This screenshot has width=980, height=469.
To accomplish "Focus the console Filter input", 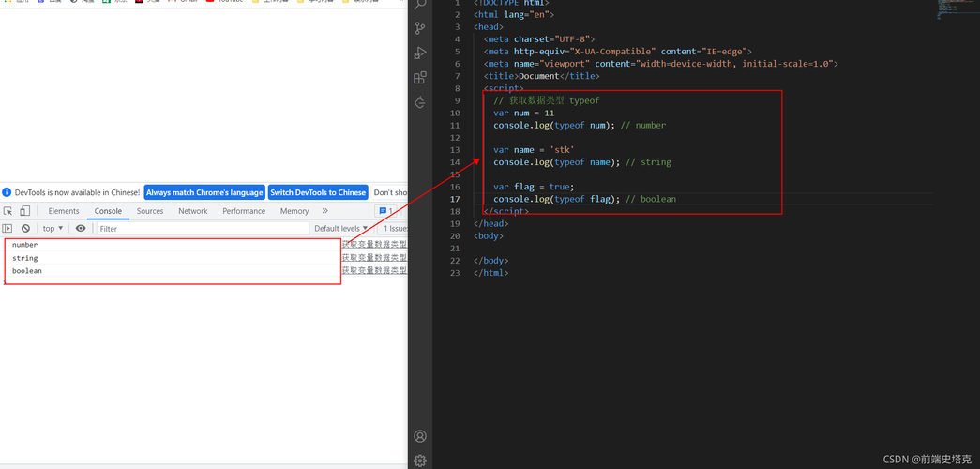I will 204,229.
